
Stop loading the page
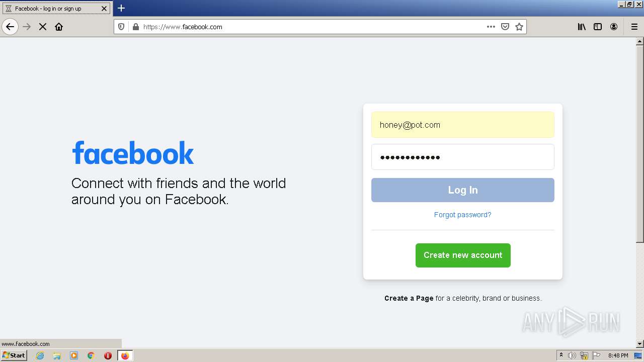point(43,27)
